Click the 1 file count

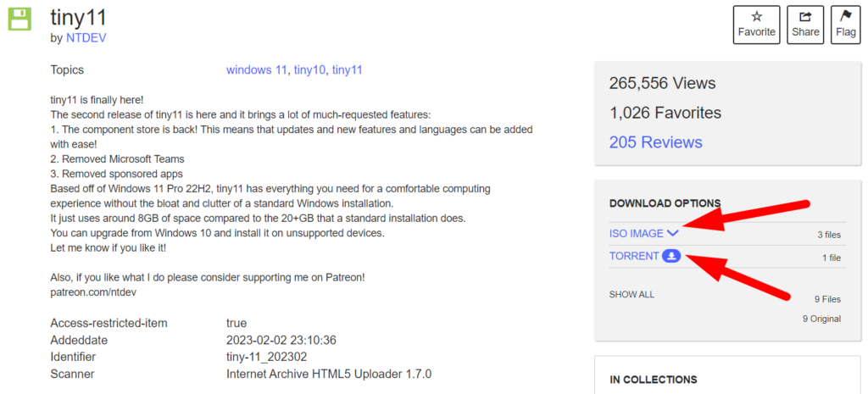pos(832,258)
